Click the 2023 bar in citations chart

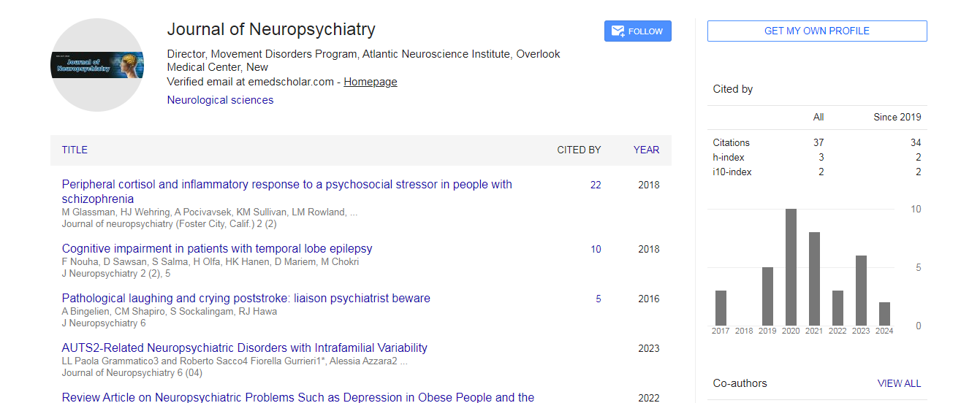coord(861,291)
